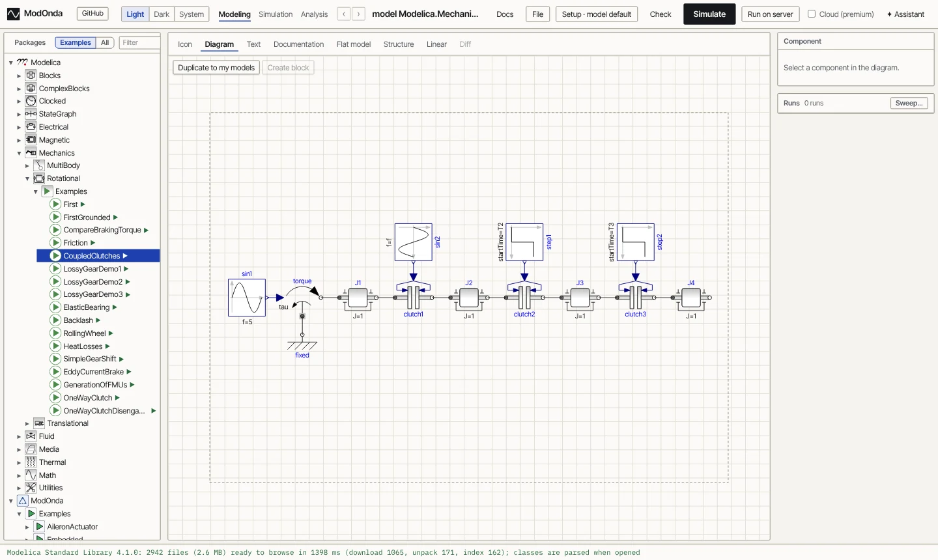Open the Sweep... dialog button
Screen dimensions: 938x560
point(909,103)
